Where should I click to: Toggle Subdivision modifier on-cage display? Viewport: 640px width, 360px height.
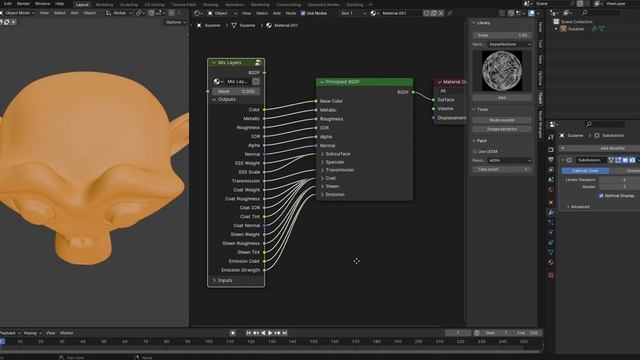click(611, 160)
